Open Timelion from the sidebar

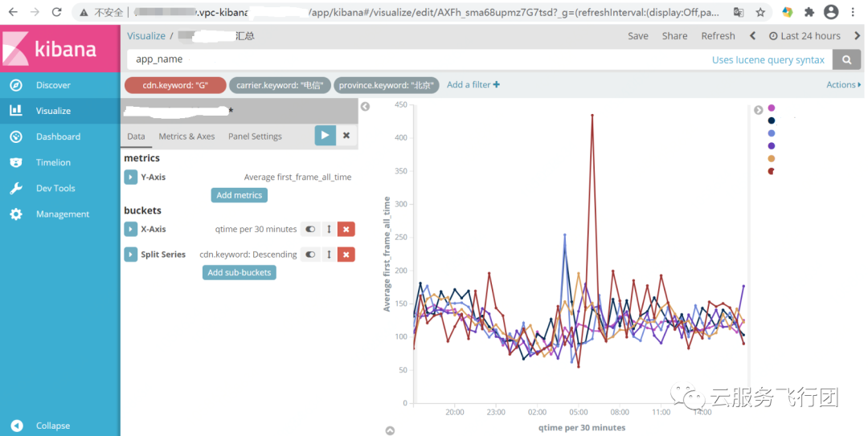(x=53, y=163)
